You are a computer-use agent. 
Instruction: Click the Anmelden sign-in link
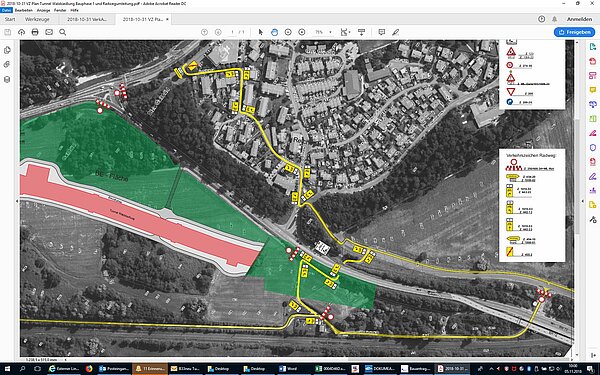pos(579,19)
